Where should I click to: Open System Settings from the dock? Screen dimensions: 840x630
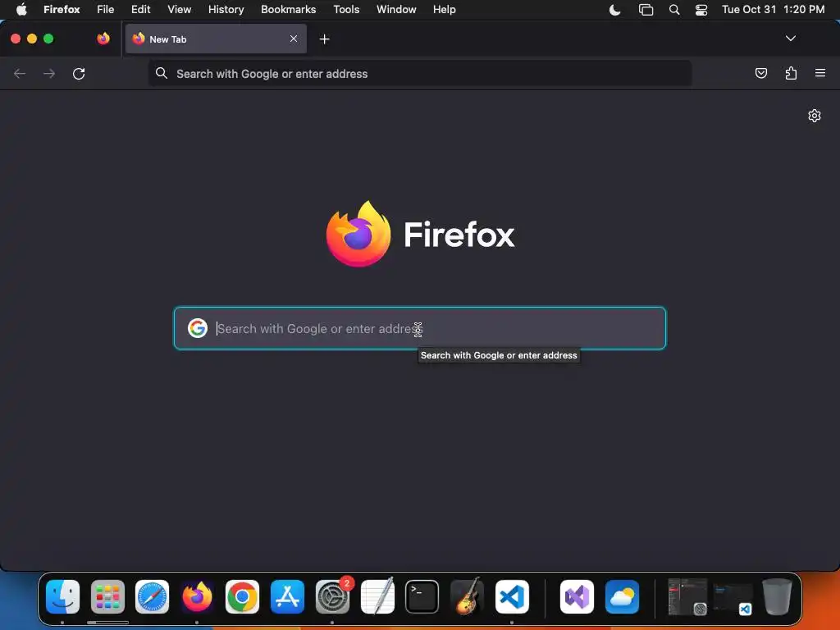pyautogui.click(x=332, y=596)
